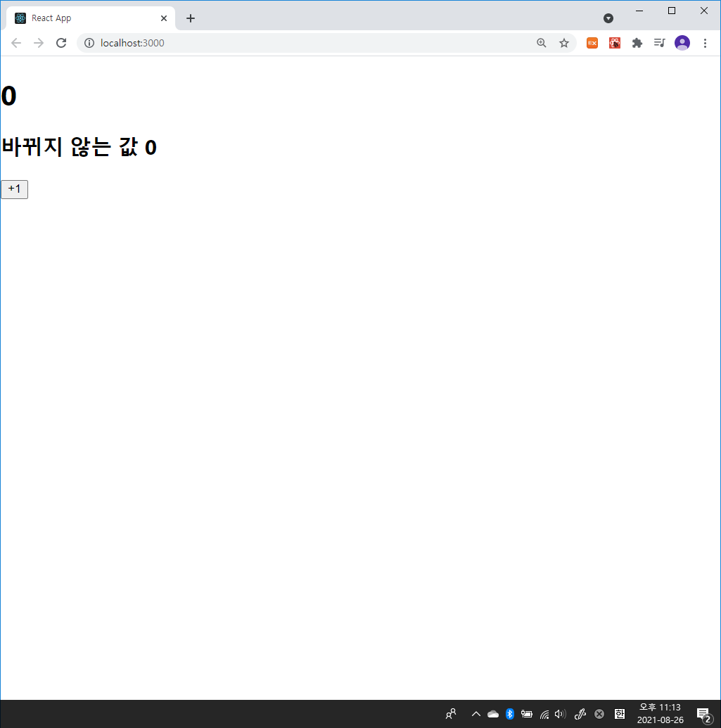Reload the localhost page

click(x=61, y=43)
